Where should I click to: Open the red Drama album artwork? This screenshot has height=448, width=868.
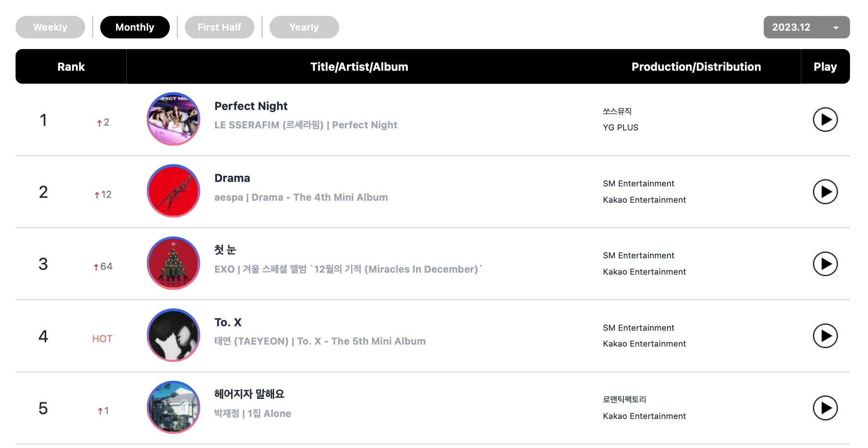(x=173, y=191)
